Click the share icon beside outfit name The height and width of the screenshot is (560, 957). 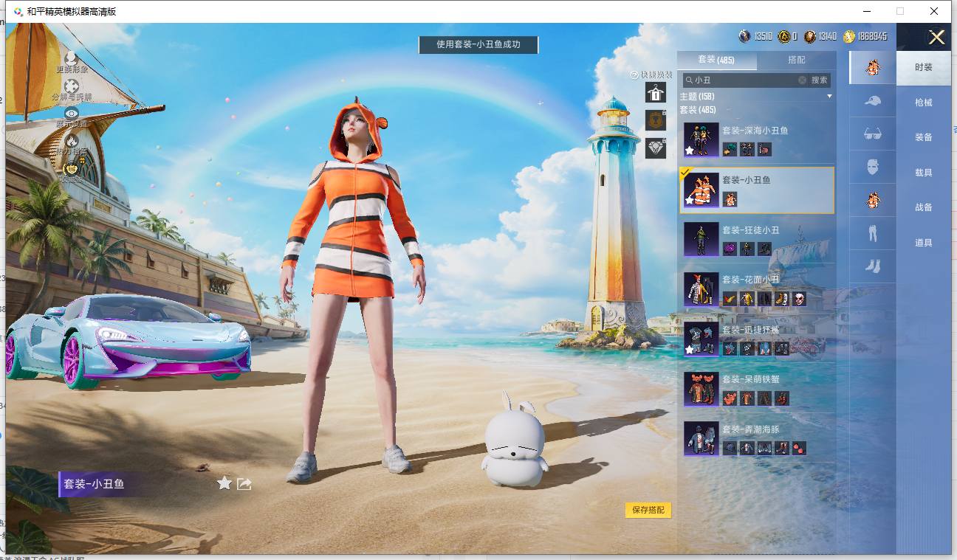coord(244,483)
